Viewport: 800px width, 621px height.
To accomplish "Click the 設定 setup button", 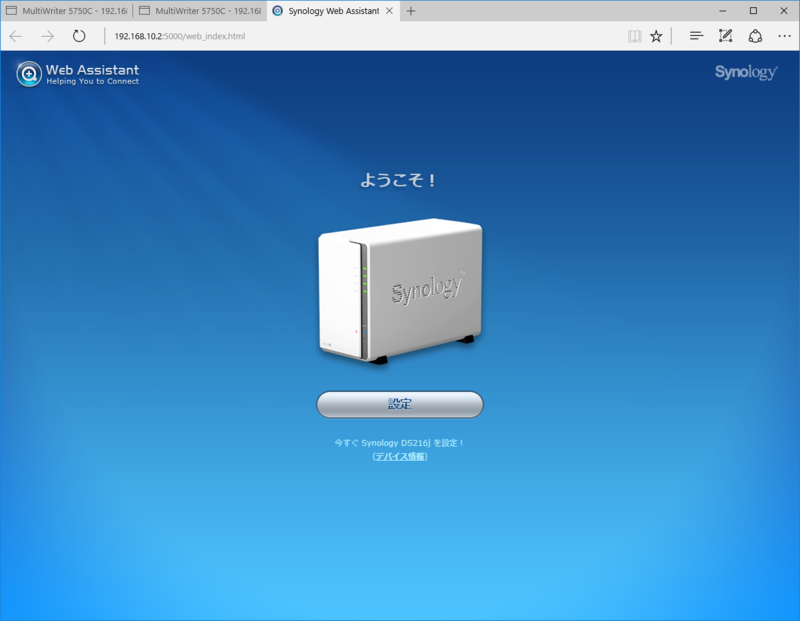I will tap(399, 404).
